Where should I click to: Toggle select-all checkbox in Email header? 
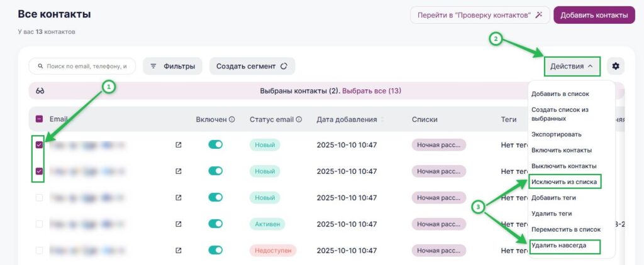(39, 119)
